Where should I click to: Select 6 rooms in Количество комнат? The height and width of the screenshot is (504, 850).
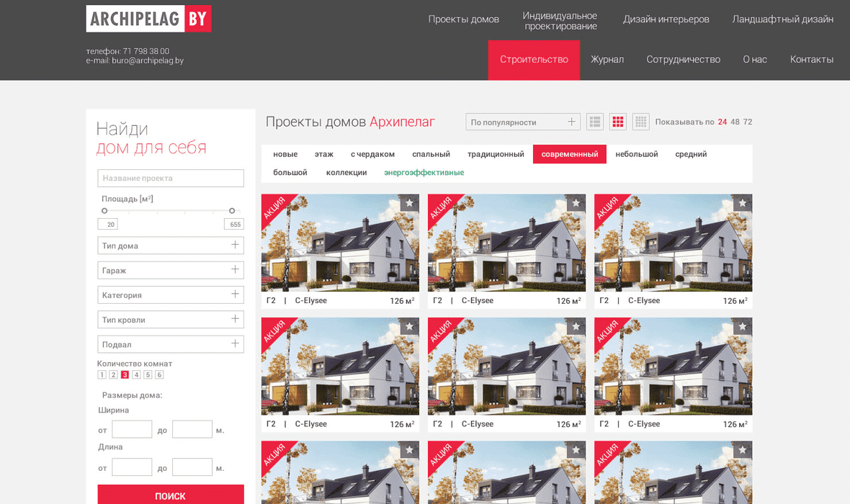pyautogui.click(x=159, y=374)
